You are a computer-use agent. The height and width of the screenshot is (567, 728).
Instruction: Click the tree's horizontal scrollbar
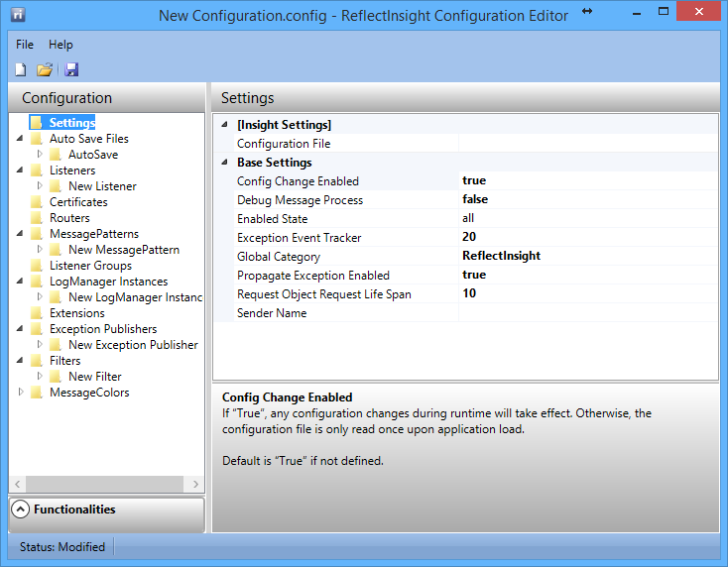(x=99, y=484)
